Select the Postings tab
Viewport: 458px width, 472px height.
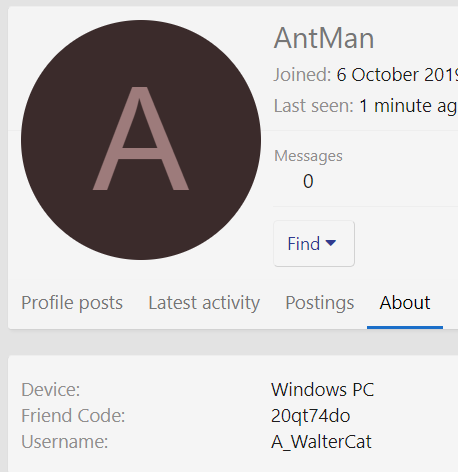pyautogui.click(x=320, y=303)
